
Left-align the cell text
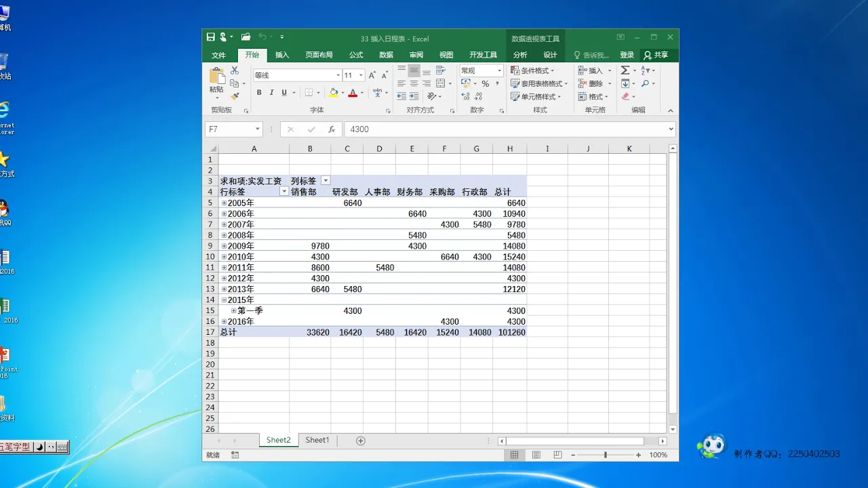pos(401,83)
